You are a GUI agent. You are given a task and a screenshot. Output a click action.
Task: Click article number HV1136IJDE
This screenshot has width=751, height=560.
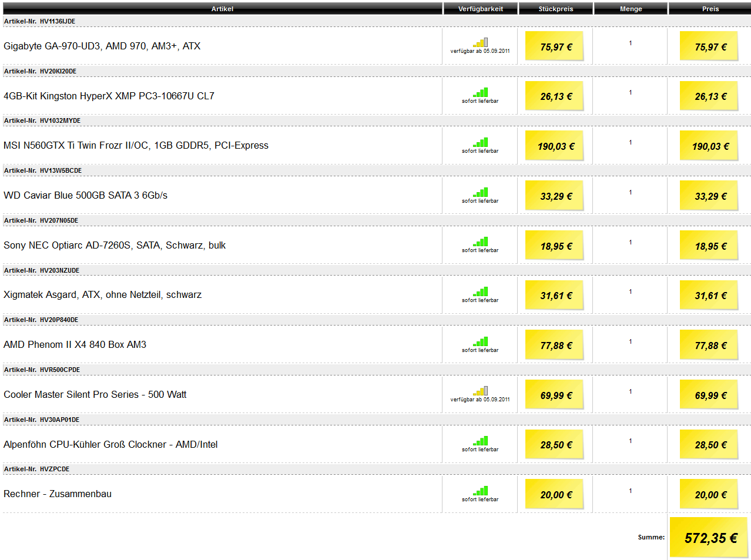coord(58,21)
